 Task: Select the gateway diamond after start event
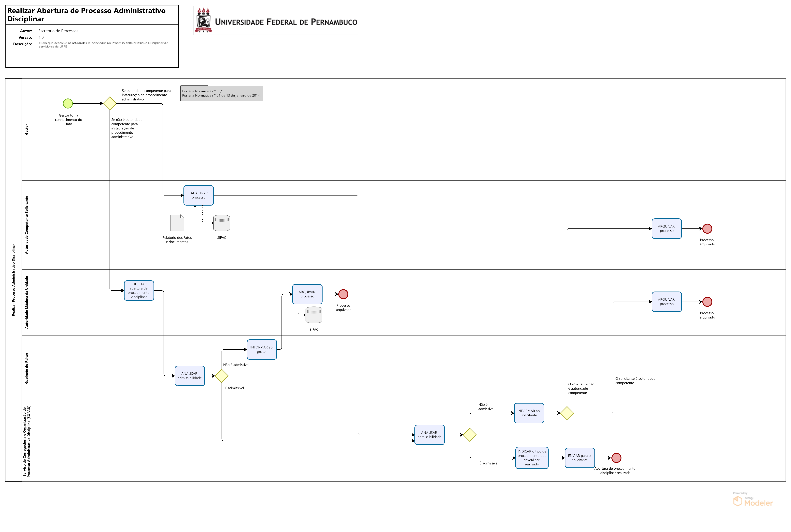(x=110, y=103)
